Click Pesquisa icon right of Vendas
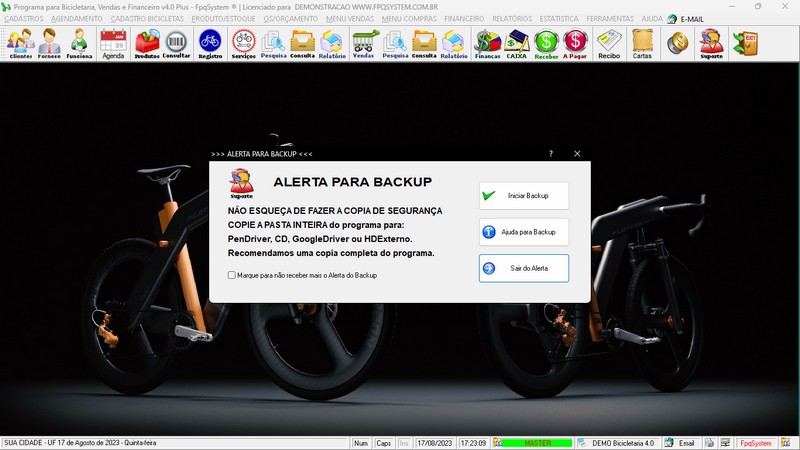Viewport: 800px width, 450px height. coord(395,44)
